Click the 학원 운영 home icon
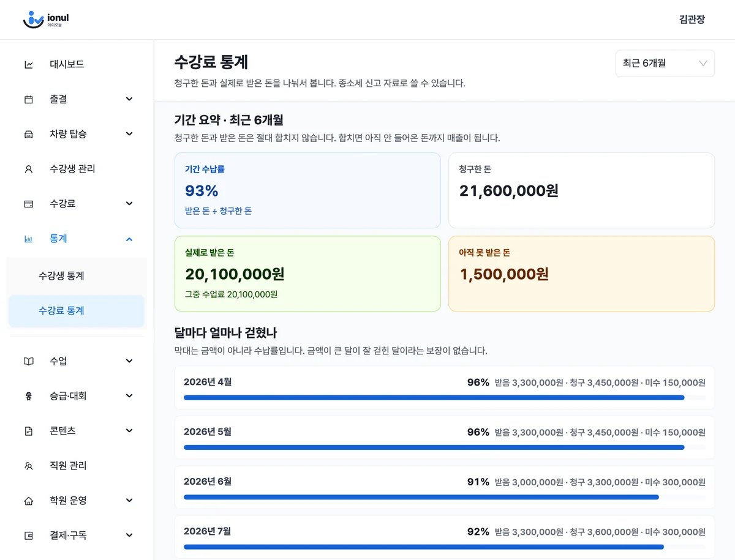 pos(29,501)
